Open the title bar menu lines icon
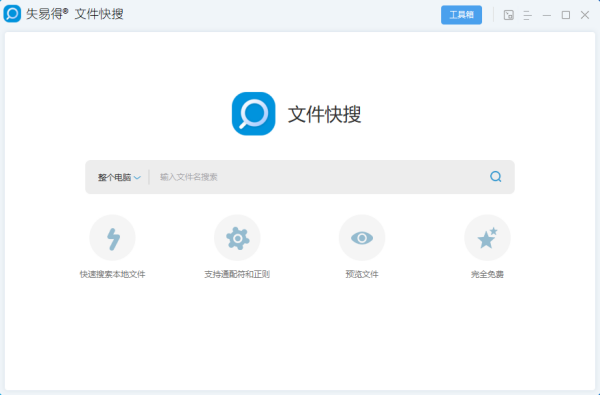Image resolution: width=600 pixels, height=395 pixels. 527,15
